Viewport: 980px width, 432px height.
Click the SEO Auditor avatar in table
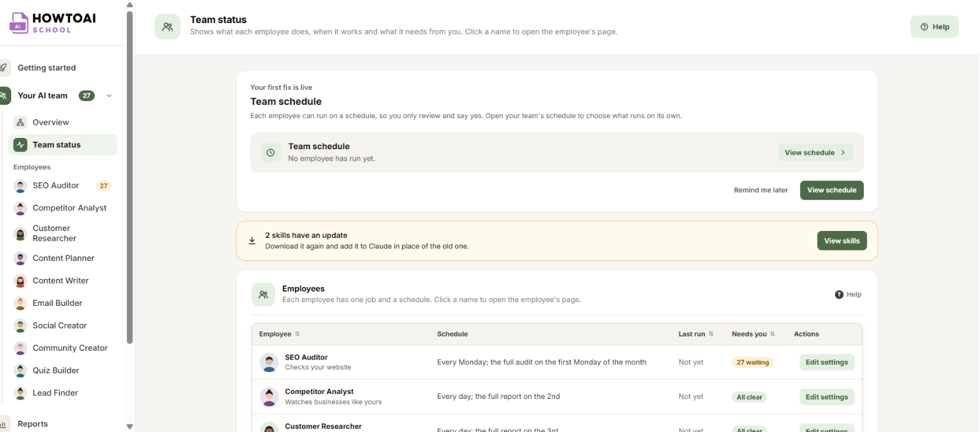[269, 362]
